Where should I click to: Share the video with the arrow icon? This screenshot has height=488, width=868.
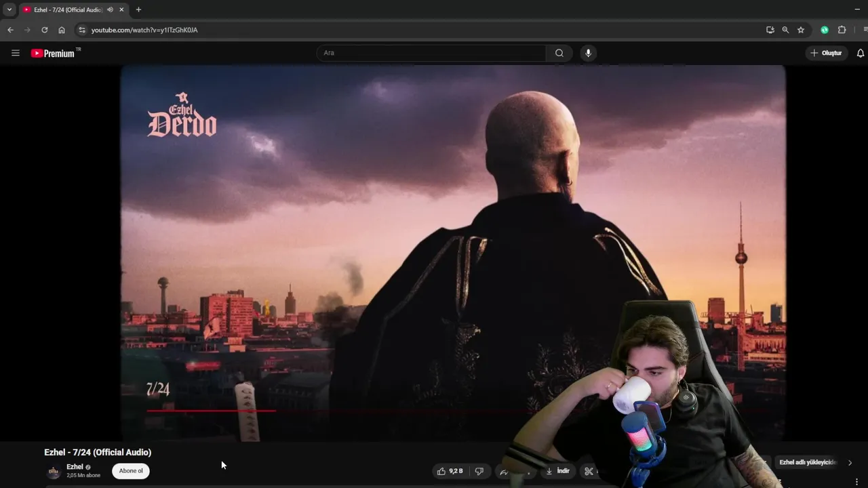pos(504,472)
